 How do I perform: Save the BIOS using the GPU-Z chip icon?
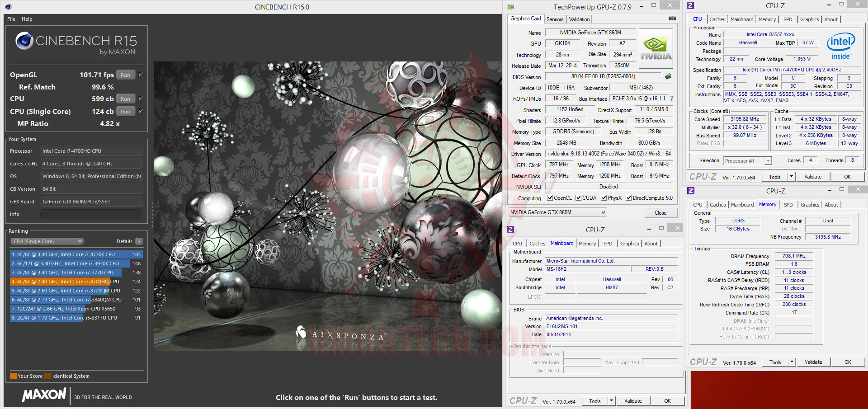click(668, 76)
